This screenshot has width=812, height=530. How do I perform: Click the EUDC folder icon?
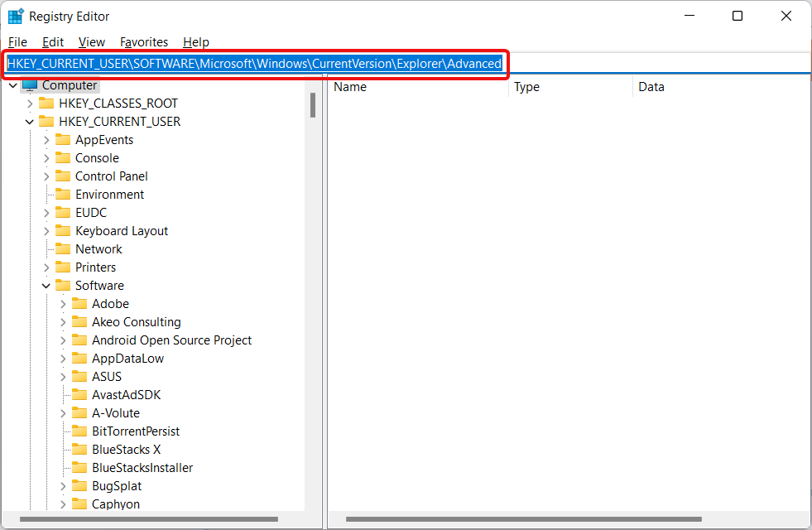[x=63, y=213]
